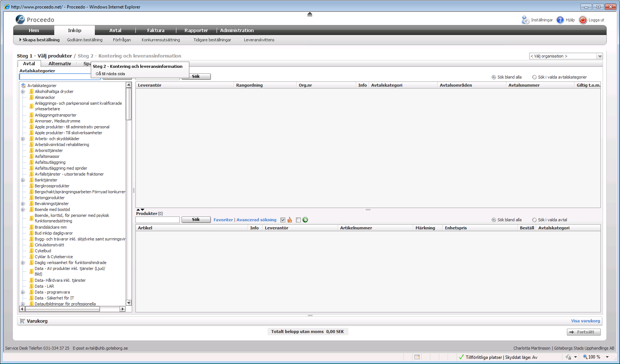This screenshot has height=364, width=620.
Task: Click the Logga ut power icon
Action: click(x=583, y=20)
